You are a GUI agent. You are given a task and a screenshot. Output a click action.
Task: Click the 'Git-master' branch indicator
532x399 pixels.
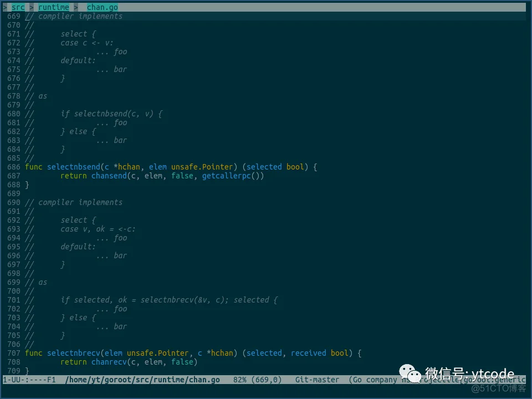click(317, 380)
